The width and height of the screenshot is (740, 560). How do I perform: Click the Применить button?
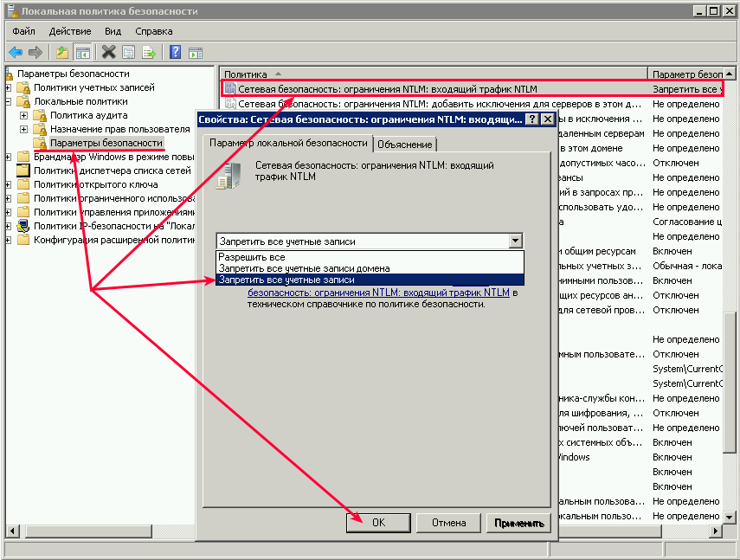518,523
